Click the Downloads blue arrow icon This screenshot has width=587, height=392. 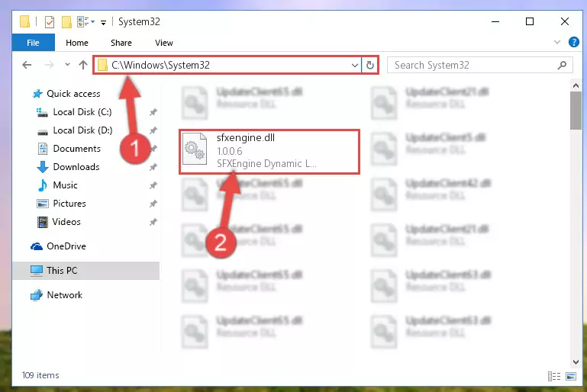(x=43, y=167)
